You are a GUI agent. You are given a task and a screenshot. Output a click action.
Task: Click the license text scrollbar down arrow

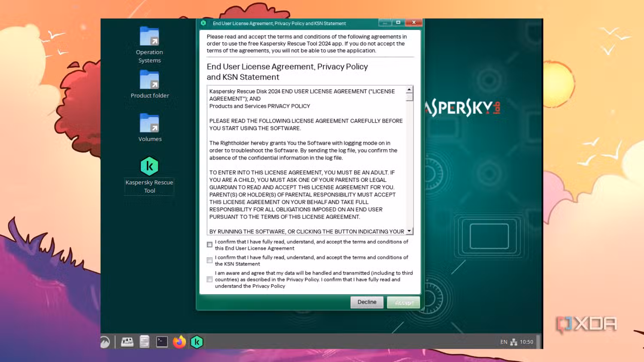point(410,231)
